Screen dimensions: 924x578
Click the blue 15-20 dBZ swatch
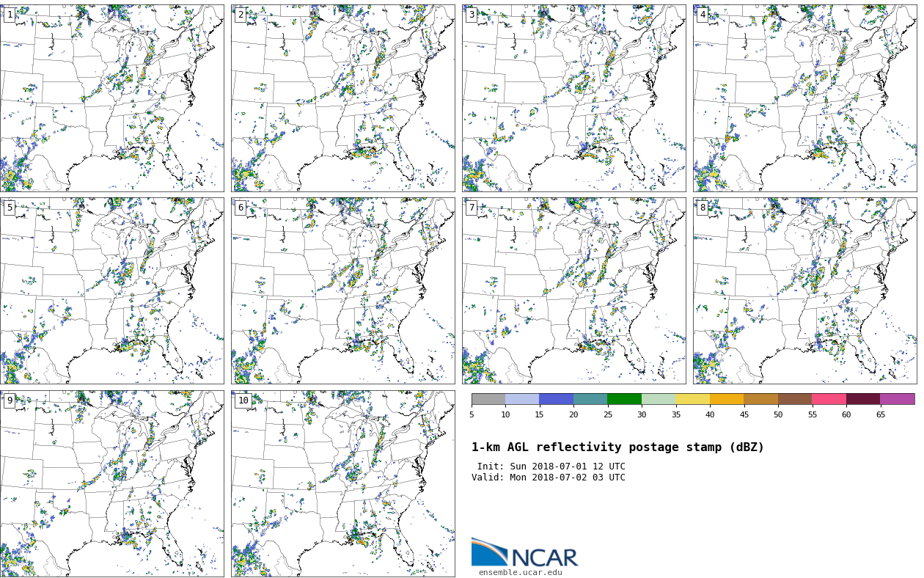(557, 399)
